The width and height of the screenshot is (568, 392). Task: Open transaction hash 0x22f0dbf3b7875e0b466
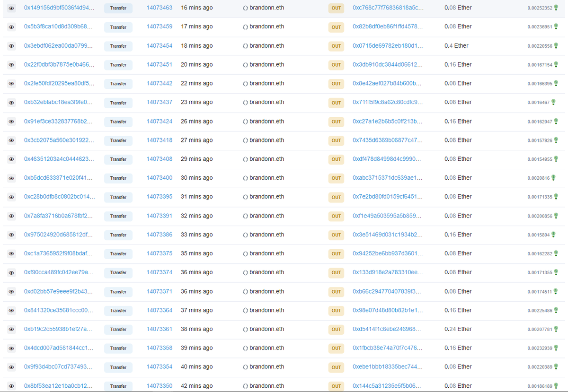pos(59,65)
